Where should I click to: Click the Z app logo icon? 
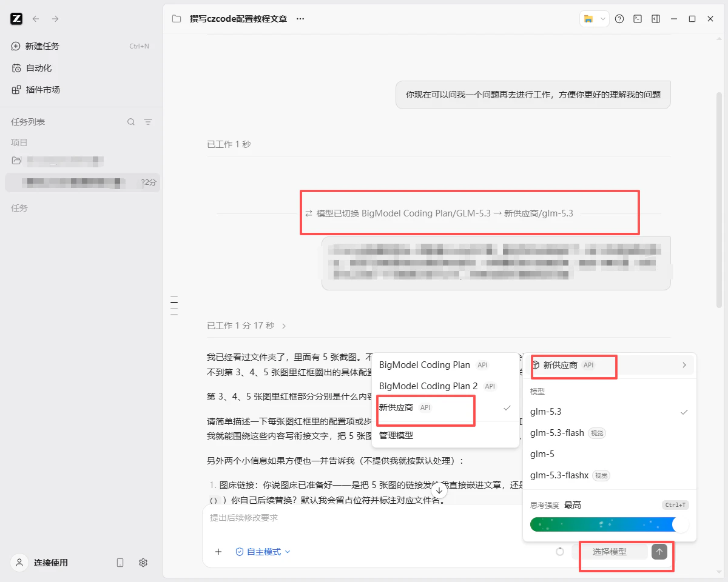point(16,19)
